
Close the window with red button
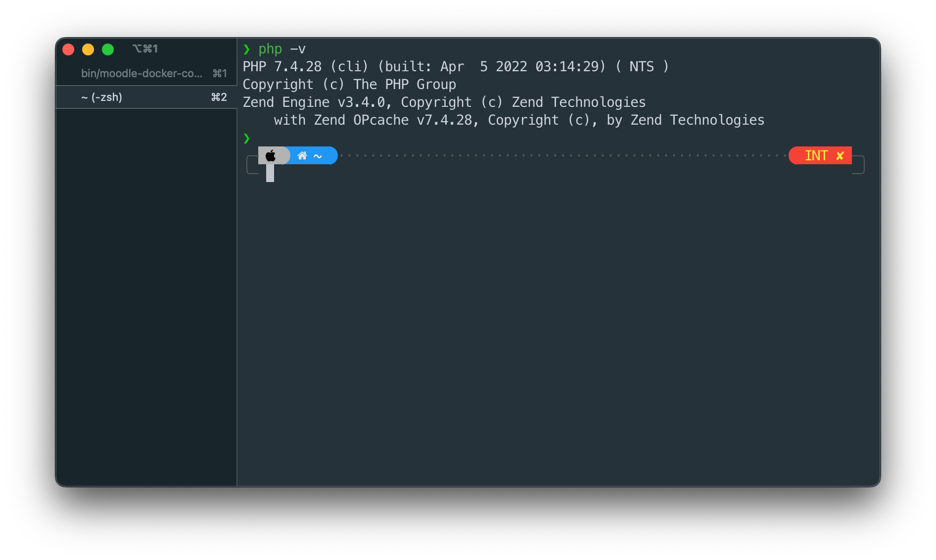pos(68,49)
